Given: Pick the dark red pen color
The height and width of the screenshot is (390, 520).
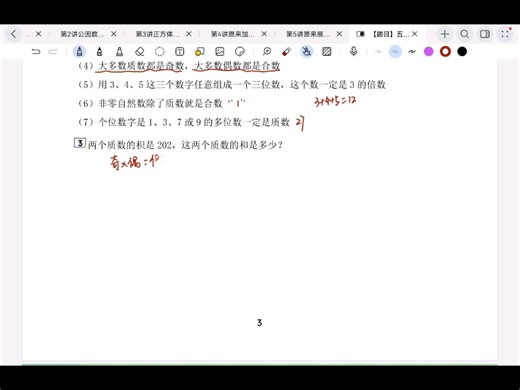Looking at the screenshot, I should [445, 52].
